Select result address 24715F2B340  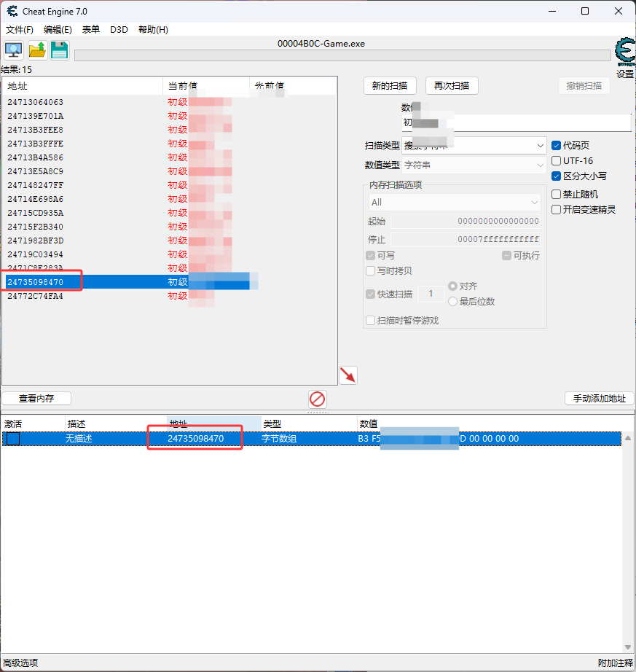[x=35, y=226]
